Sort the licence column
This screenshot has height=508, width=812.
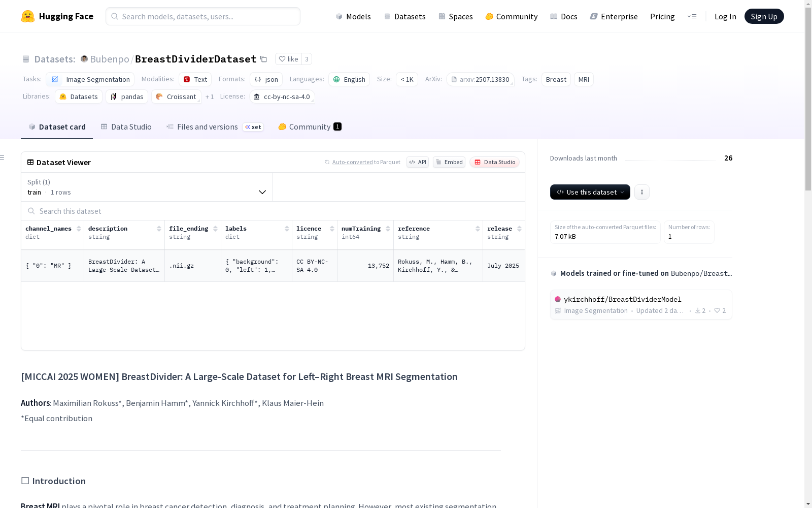[x=332, y=229]
